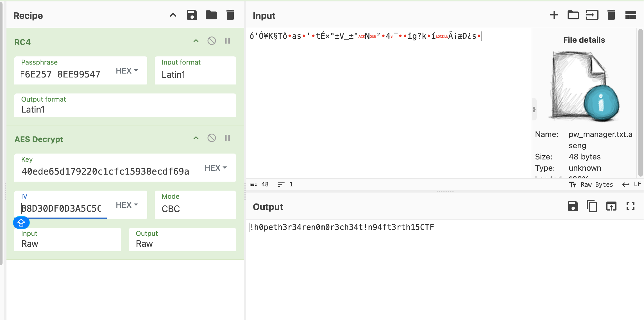
Task: Clear the recipe with the trash icon
Action: click(230, 15)
